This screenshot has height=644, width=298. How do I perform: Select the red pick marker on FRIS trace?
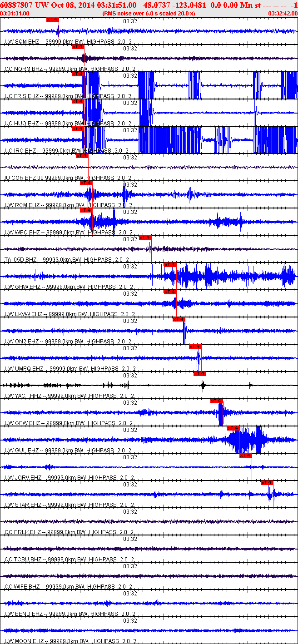[x=78, y=74]
